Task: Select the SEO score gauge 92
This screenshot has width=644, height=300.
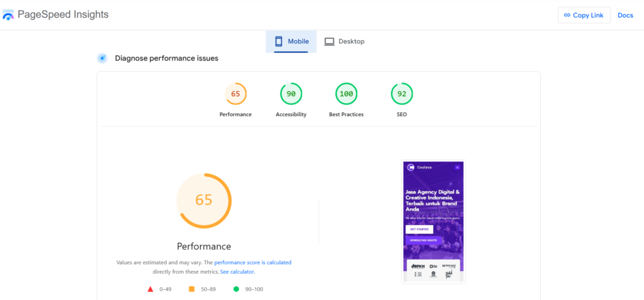Action: pyautogui.click(x=402, y=94)
